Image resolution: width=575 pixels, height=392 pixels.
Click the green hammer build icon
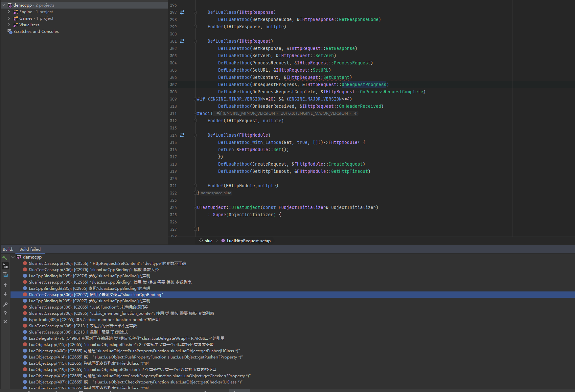[x=5, y=258]
